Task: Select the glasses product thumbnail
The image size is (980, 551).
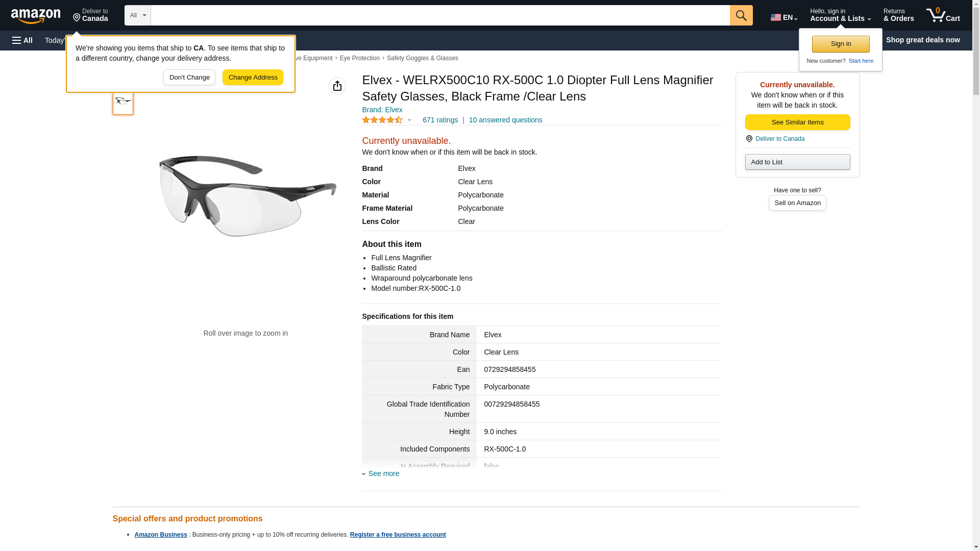Action: pyautogui.click(x=123, y=102)
